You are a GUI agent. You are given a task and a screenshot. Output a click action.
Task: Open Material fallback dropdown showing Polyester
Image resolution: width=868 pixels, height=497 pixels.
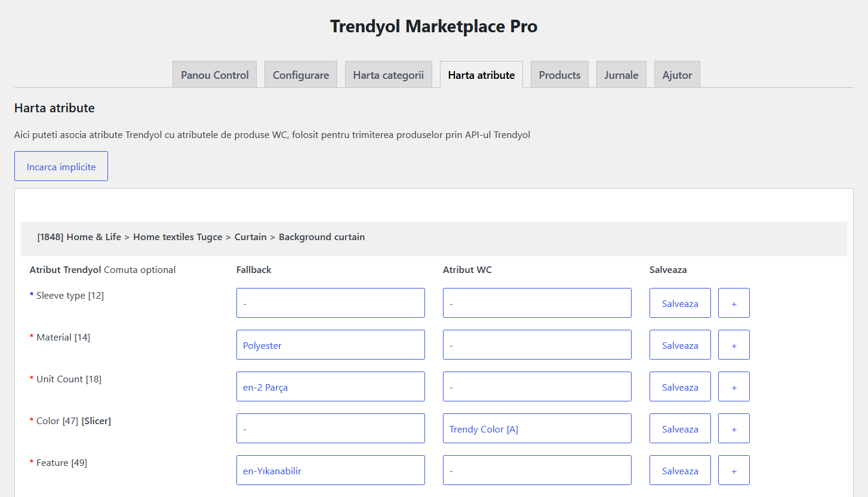click(x=331, y=345)
